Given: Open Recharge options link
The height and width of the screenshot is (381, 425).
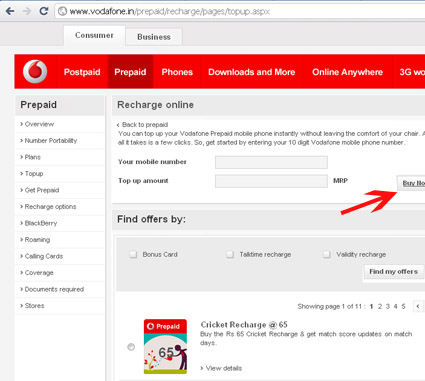Looking at the screenshot, I should pyautogui.click(x=50, y=207).
